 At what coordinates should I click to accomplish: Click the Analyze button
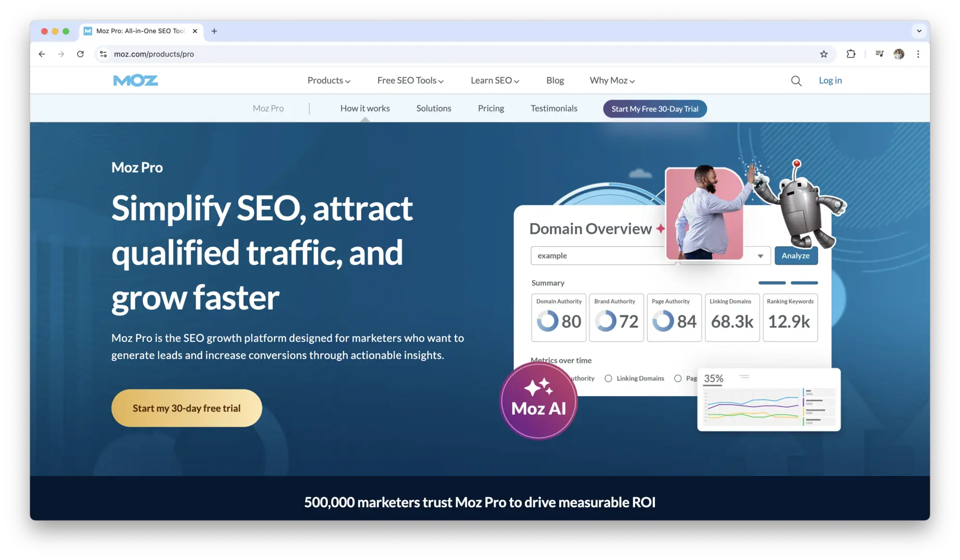[796, 256]
